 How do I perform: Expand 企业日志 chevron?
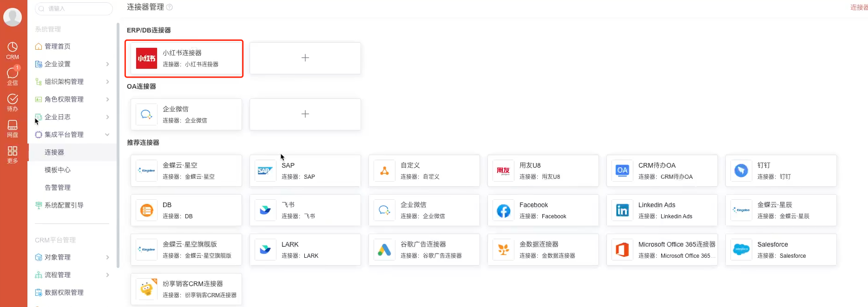[x=107, y=117]
